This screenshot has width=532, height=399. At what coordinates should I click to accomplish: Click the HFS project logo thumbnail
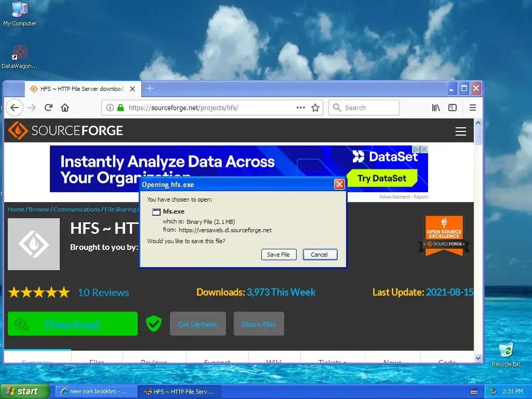point(34,244)
